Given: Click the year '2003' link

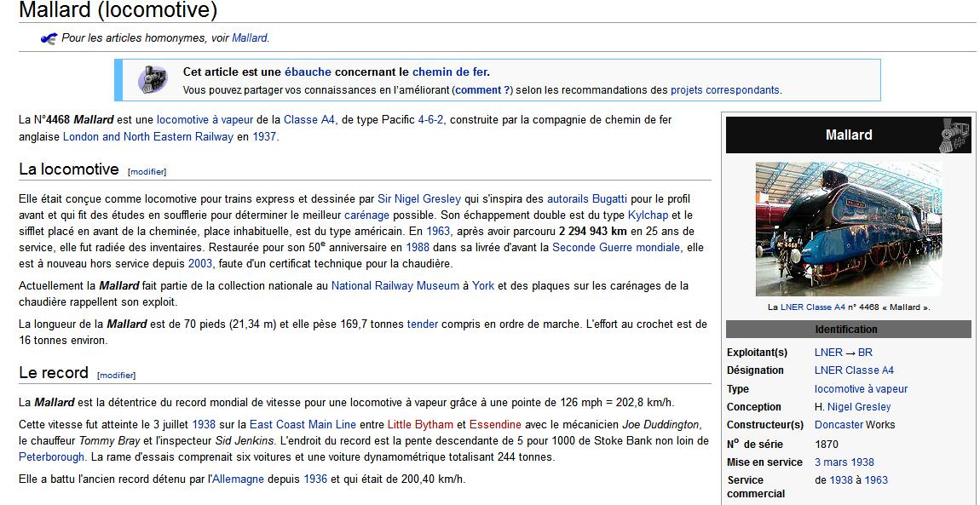Looking at the screenshot, I should click(200, 263).
